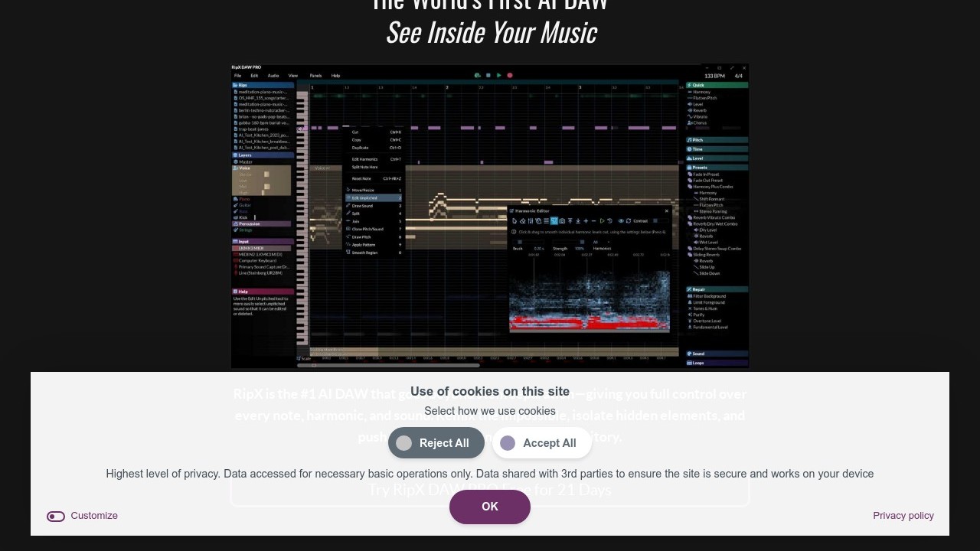
Task: Select the Reject All cookie option
Action: (x=436, y=443)
